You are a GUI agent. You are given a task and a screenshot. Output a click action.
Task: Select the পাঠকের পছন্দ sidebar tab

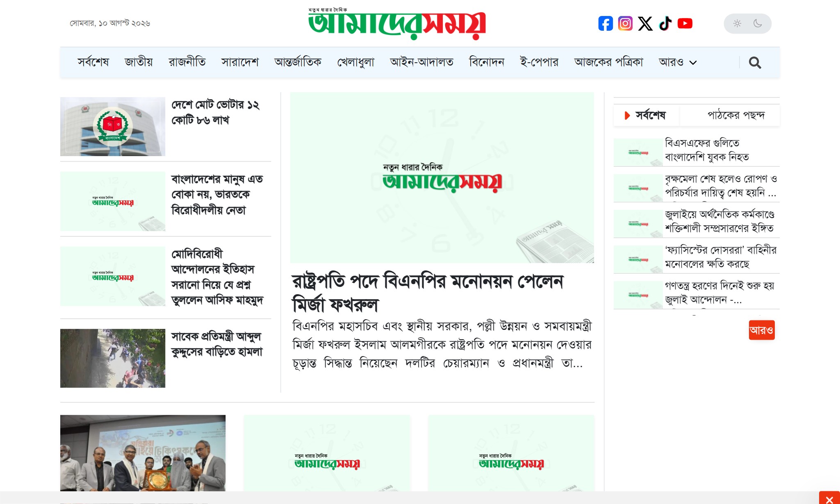point(736,116)
